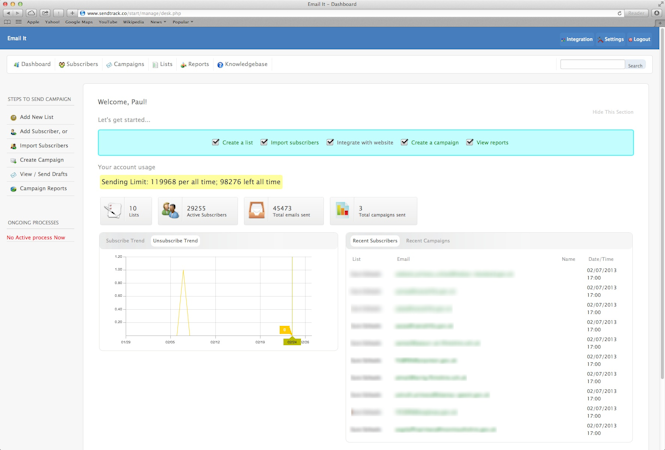This screenshot has width=665, height=450.
Task: Click the page vertical scrollbar
Action: coord(662,204)
